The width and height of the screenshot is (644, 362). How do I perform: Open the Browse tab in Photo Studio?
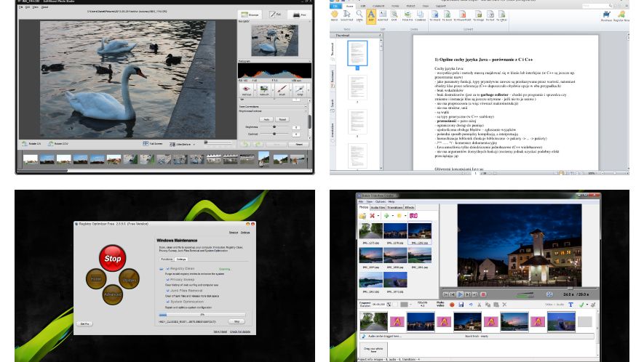pyautogui.click(x=248, y=14)
